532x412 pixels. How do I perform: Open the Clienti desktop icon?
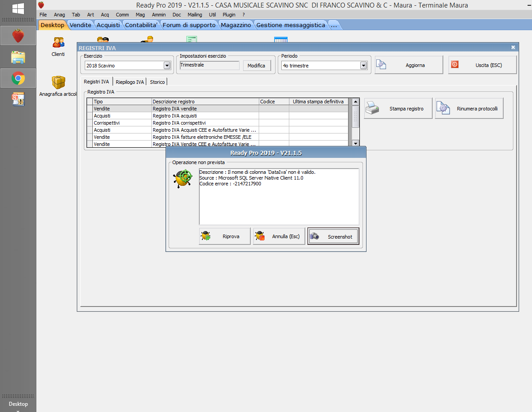point(58,47)
